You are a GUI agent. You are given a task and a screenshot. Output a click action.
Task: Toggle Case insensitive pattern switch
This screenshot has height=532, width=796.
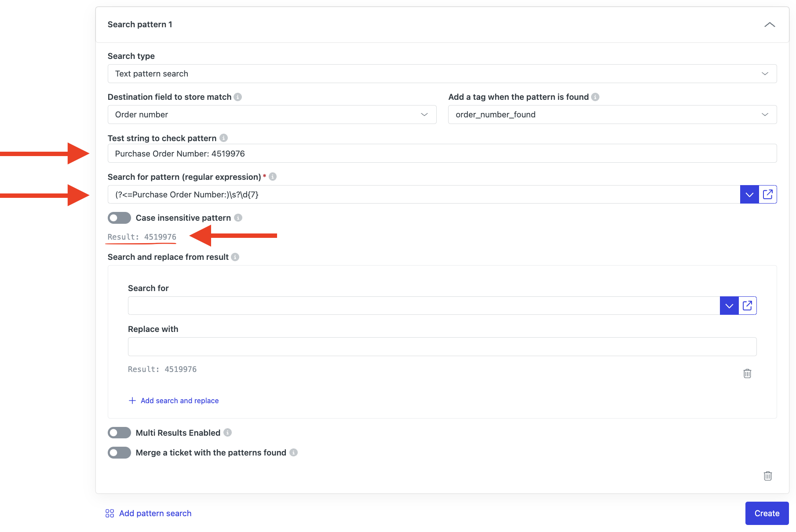[119, 218]
